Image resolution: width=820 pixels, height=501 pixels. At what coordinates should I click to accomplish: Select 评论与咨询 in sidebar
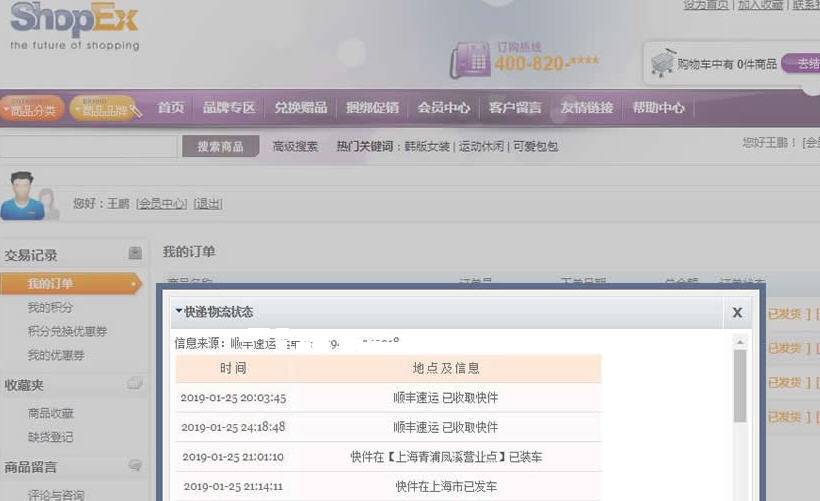(56, 494)
